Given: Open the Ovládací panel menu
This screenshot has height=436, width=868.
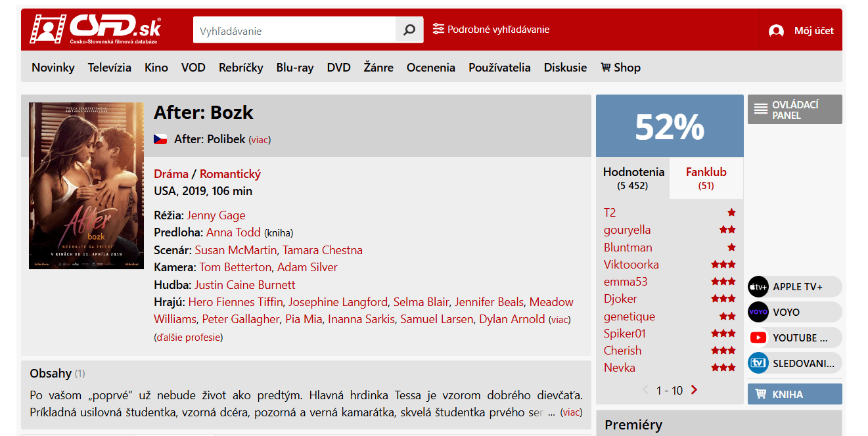Looking at the screenshot, I should click(794, 110).
